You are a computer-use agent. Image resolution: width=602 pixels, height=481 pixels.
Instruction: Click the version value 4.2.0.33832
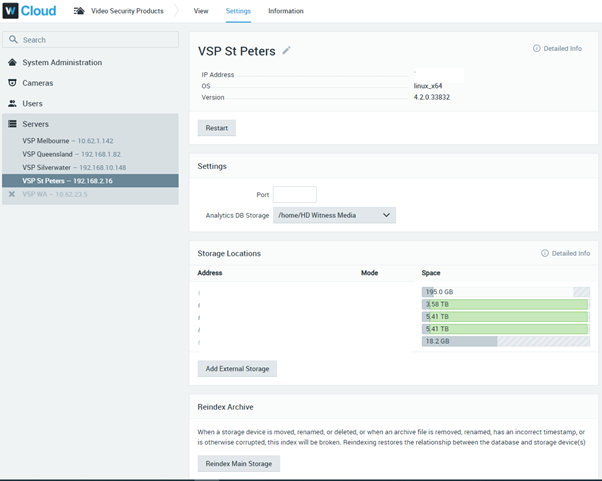click(x=432, y=97)
